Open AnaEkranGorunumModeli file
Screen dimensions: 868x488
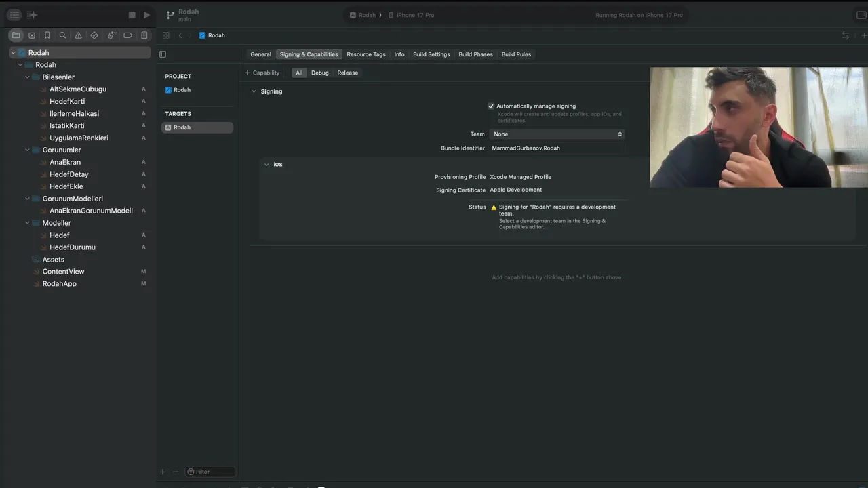click(x=91, y=211)
